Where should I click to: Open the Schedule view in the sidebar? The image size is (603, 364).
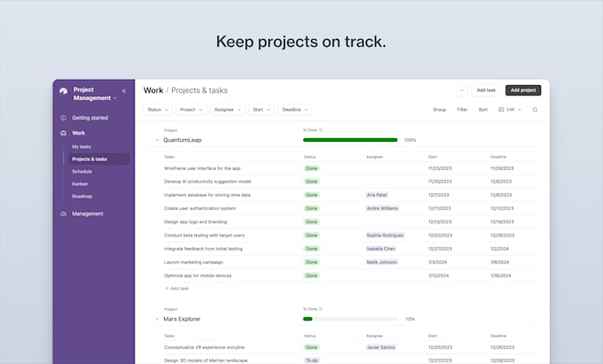(82, 172)
